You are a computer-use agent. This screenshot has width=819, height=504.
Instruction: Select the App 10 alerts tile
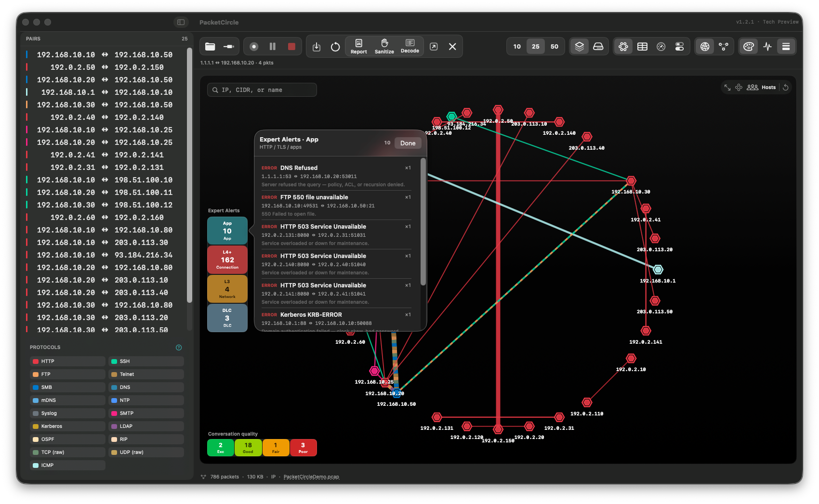[227, 231]
